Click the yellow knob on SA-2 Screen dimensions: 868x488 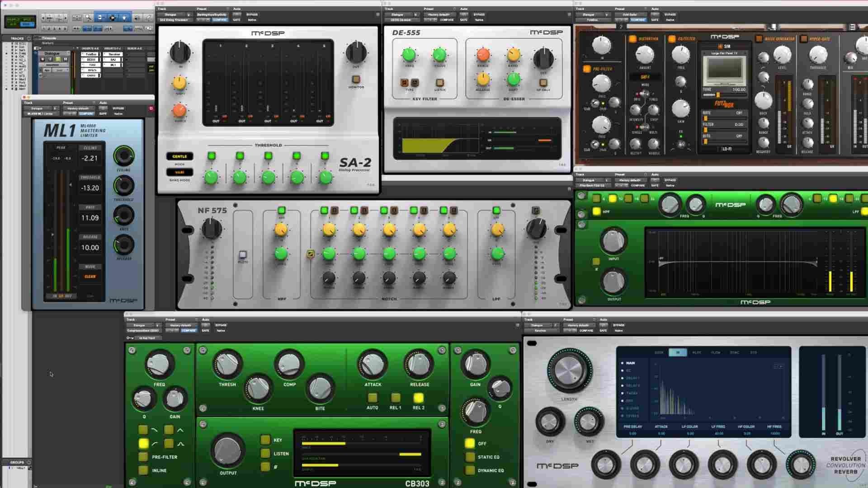pyautogui.click(x=179, y=83)
